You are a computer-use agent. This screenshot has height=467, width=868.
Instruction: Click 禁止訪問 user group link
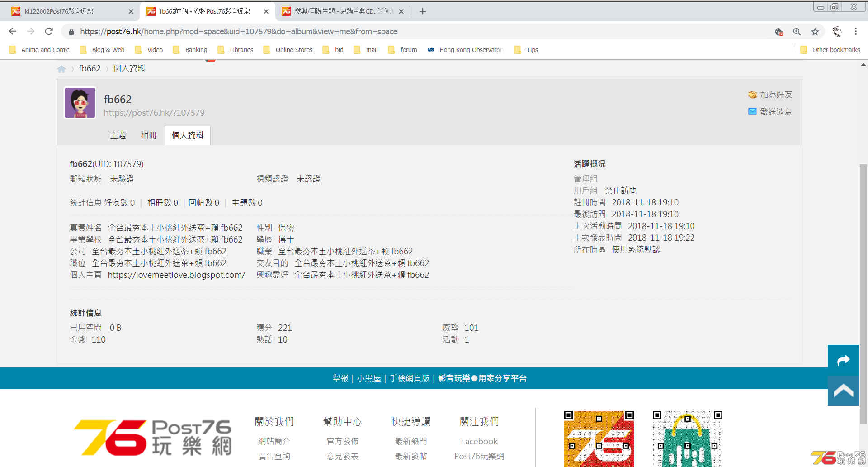tap(620, 191)
